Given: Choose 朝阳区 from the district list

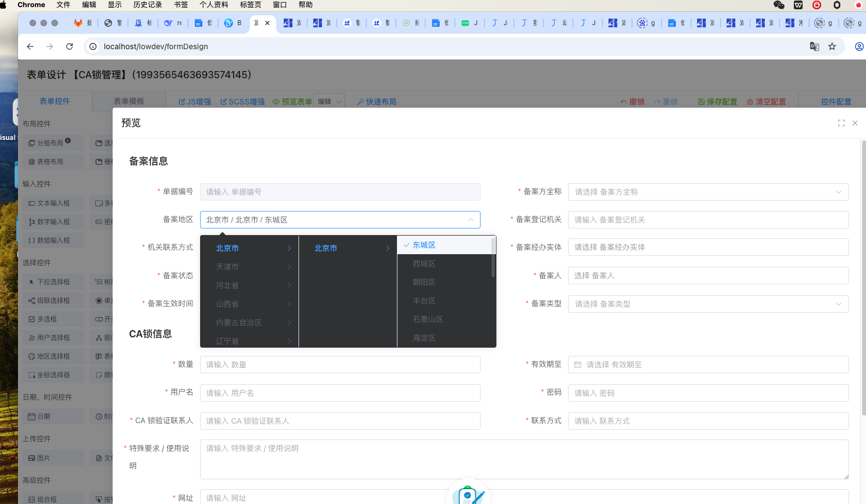Looking at the screenshot, I should 424,282.
